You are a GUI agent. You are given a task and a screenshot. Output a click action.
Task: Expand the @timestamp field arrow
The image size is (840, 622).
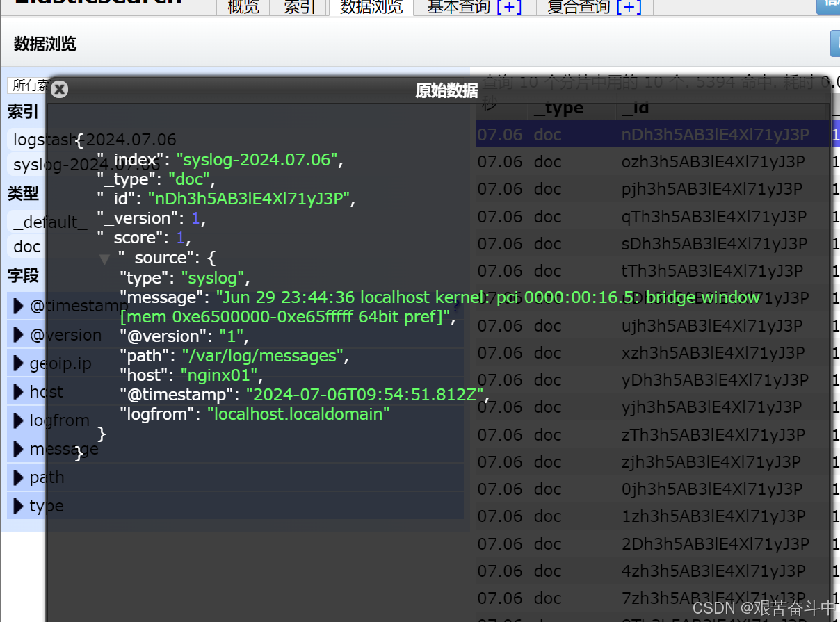(19, 306)
